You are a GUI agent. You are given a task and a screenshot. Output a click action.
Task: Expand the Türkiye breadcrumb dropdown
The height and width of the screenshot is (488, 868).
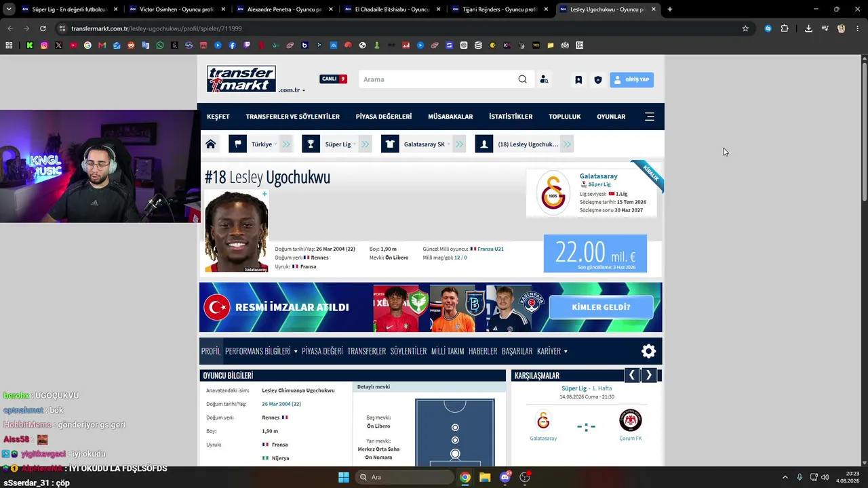pos(286,144)
